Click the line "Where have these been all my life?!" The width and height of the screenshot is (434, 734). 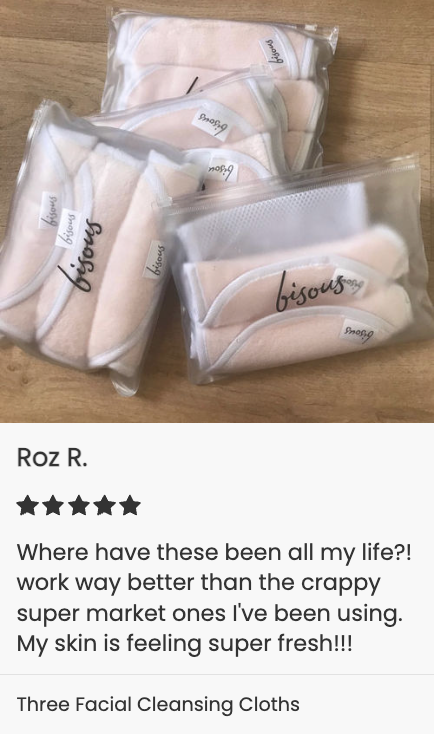(214, 552)
